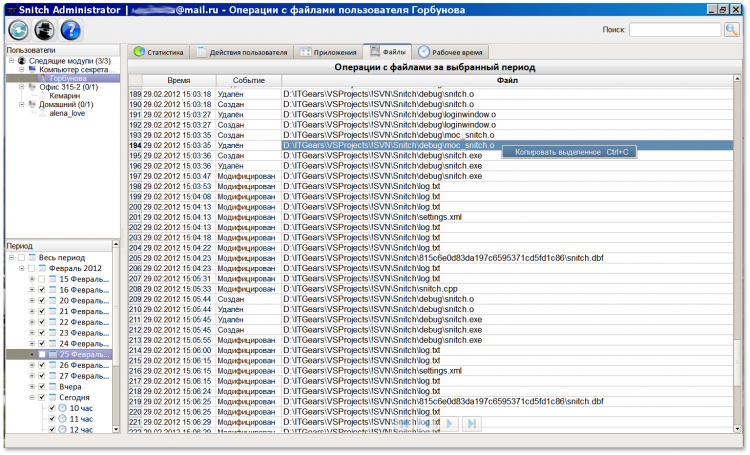750x455 pixels.
Task: Collapse the Домашний node
Action: 22,104
